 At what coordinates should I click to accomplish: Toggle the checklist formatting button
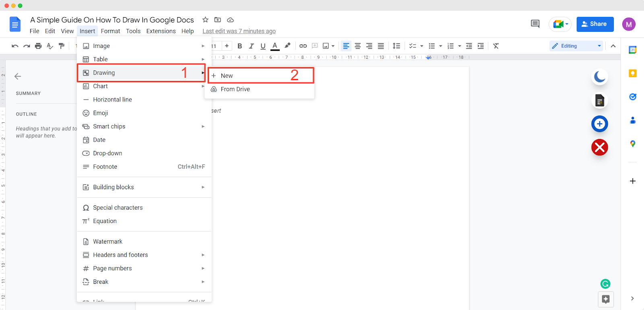pyautogui.click(x=413, y=46)
